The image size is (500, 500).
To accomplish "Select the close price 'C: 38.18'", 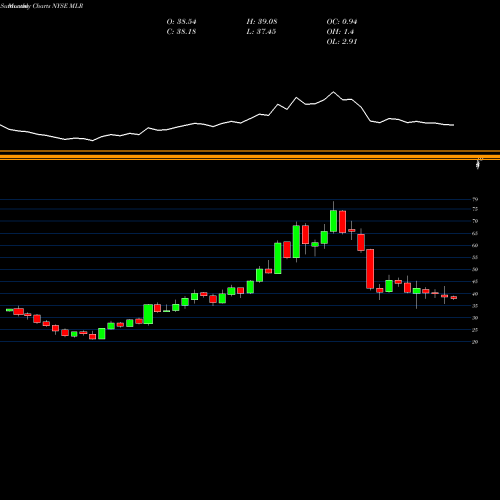I will pos(181,32).
